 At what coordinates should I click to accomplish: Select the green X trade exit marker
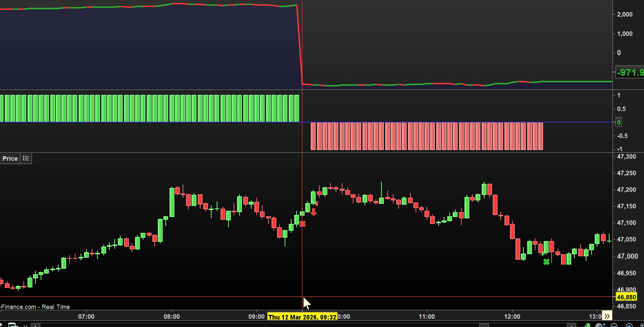point(546,262)
